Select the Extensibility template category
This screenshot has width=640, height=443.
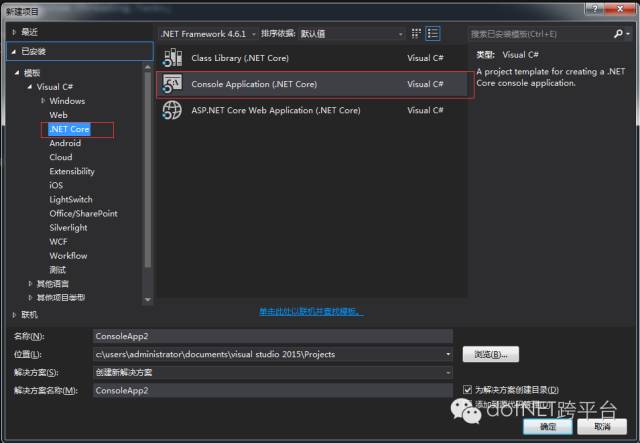click(x=72, y=171)
